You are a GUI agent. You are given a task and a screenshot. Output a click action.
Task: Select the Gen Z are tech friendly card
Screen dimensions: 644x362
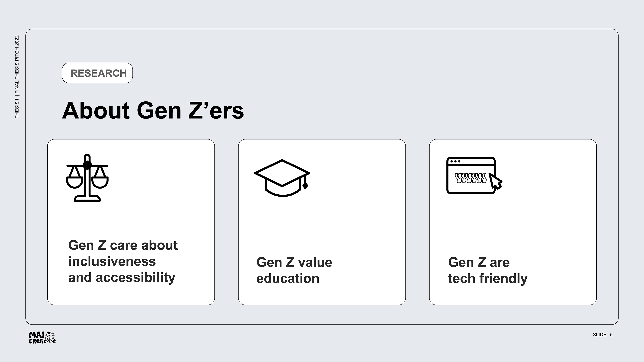pos(513,222)
